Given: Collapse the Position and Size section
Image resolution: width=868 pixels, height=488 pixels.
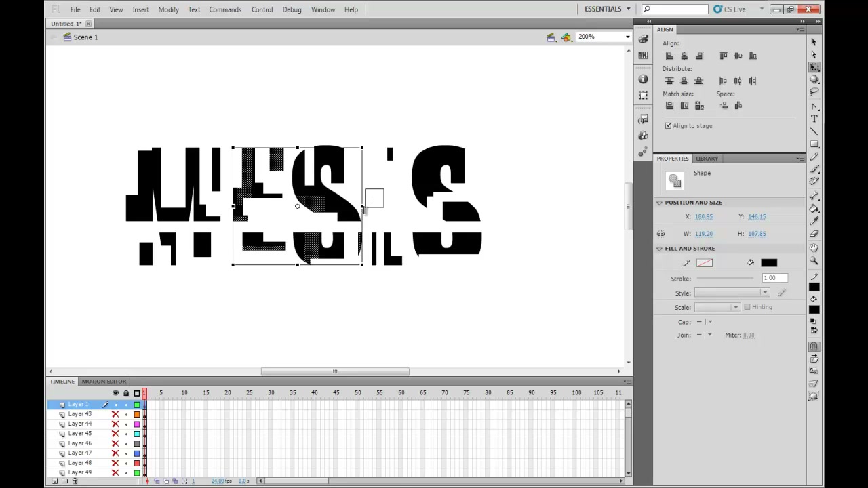Looking at the screenshot, I should point(659,203).
